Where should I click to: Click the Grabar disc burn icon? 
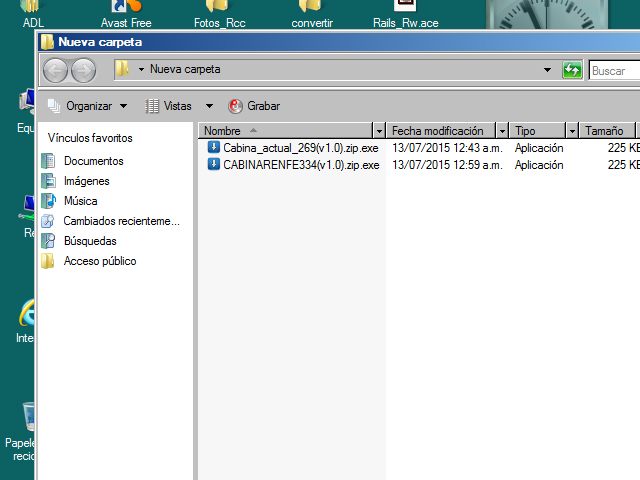coord(236,106)
